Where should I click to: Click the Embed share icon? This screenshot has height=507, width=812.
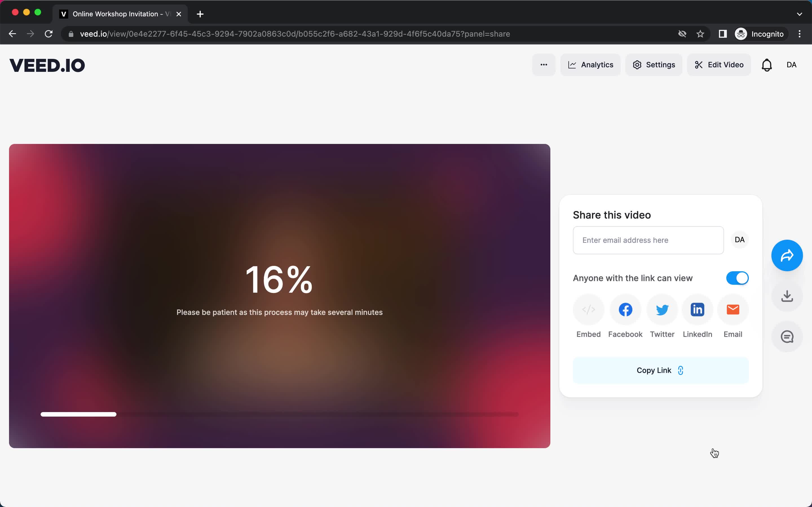589,310
